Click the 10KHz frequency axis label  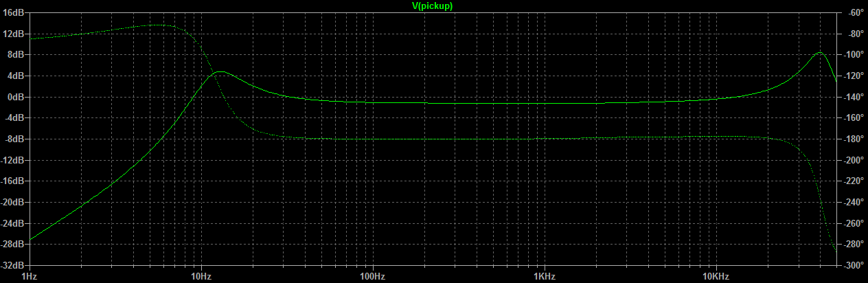[716, 276]
